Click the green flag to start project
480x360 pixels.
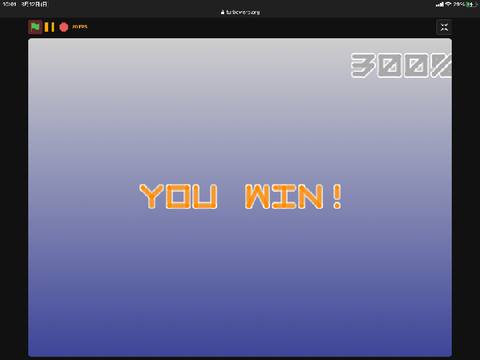click(x=35, y=27)
